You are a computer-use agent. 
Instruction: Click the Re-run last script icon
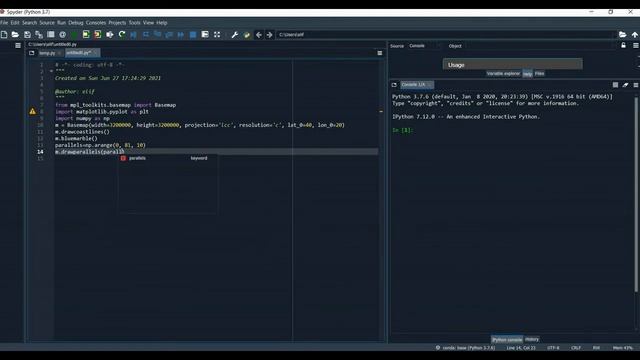(122, 35)
